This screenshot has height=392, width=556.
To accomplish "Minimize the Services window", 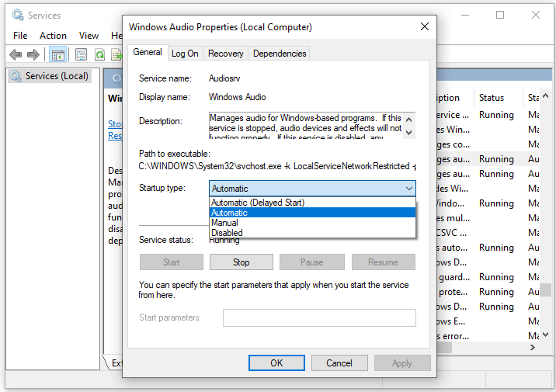I will [x=465, y=15].
